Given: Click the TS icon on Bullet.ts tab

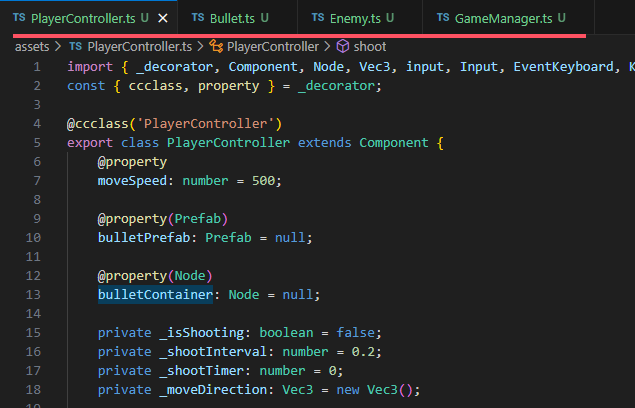Looking at the screenshot, I should coord(199,18).
